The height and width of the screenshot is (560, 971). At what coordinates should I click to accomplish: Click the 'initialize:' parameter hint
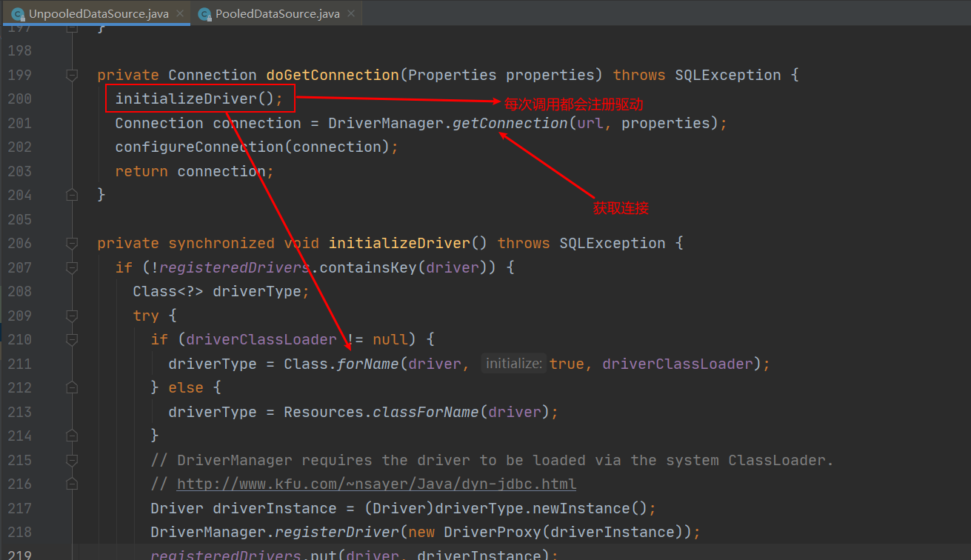513,364
